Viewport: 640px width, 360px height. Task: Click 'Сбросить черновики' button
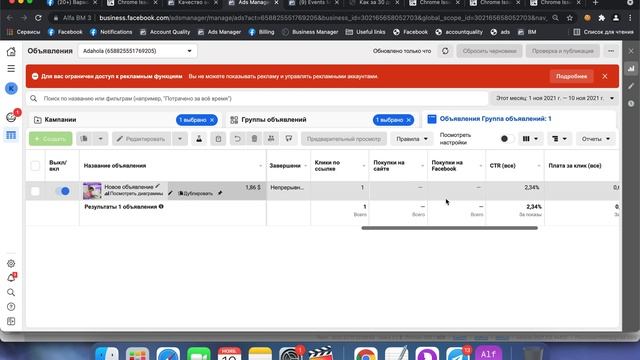tap(489, 51)
